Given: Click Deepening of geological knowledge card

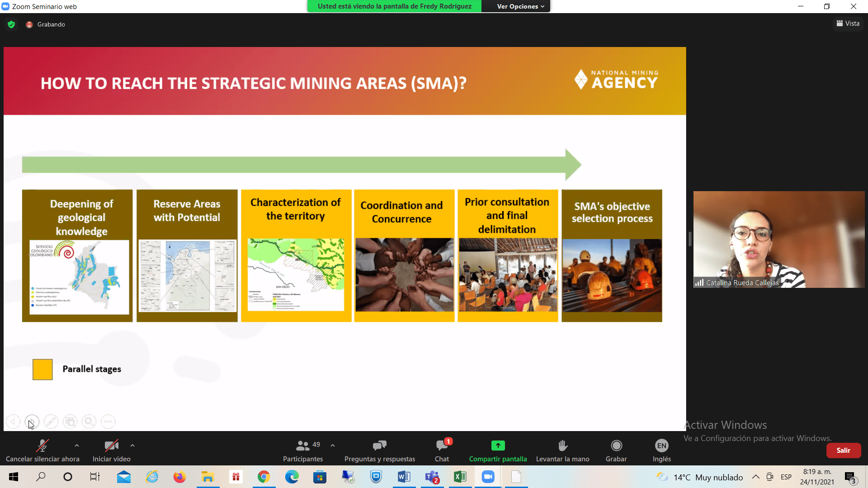Looking at the screenshot, I should [77, 256].
